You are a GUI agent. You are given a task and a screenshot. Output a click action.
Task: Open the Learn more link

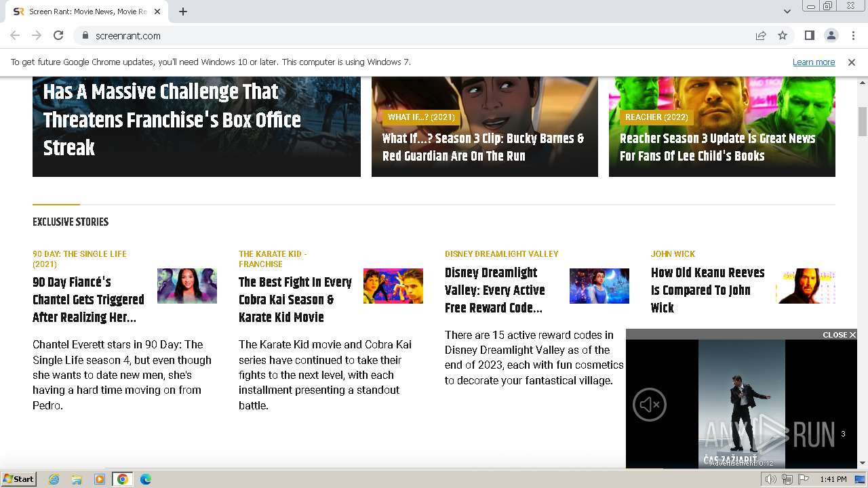coord(814,62)
